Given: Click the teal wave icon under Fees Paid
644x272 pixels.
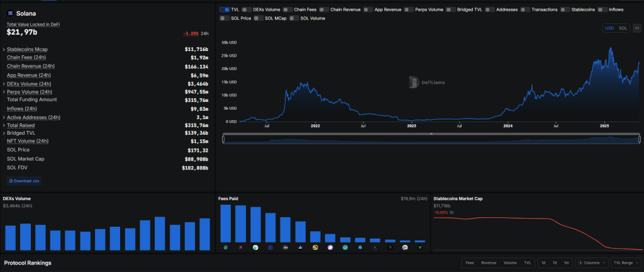Looking at the screenshot, I should 345,247.
